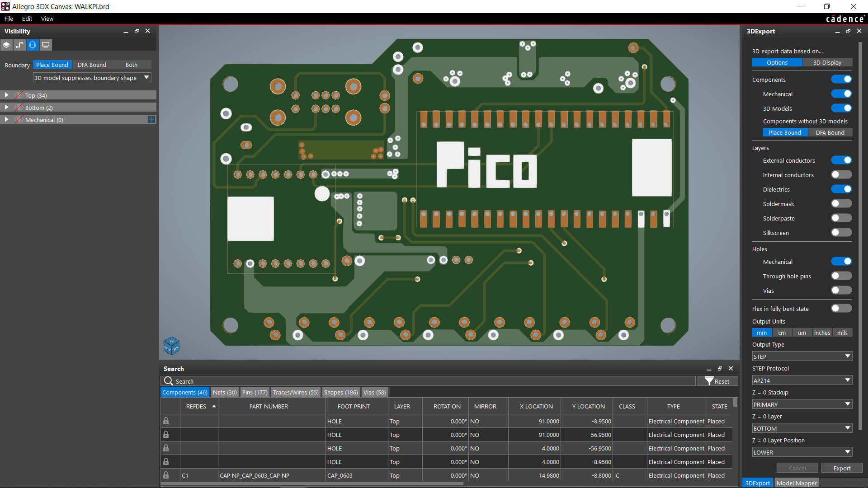Screen dimensions: 868x488
Task: Open the View menu
Action: point(47,19)
